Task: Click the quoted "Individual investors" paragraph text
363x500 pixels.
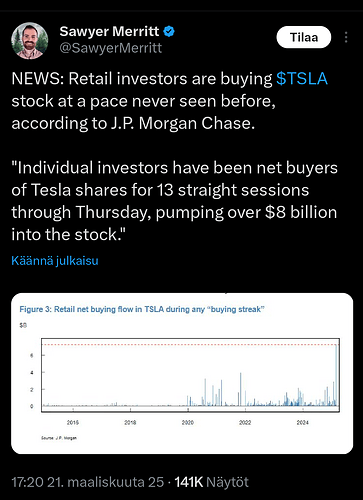Action: click(x=175, y=201)
